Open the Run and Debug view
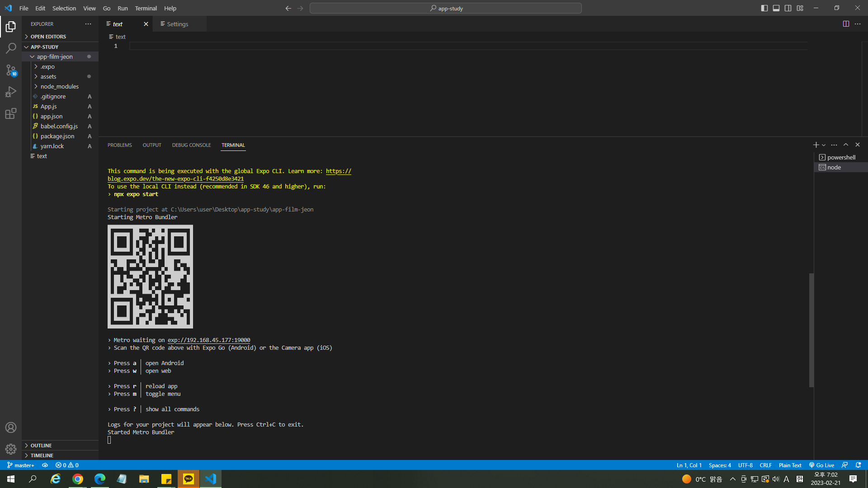Viewport: 868px width, 488px height. click(11, 92)
